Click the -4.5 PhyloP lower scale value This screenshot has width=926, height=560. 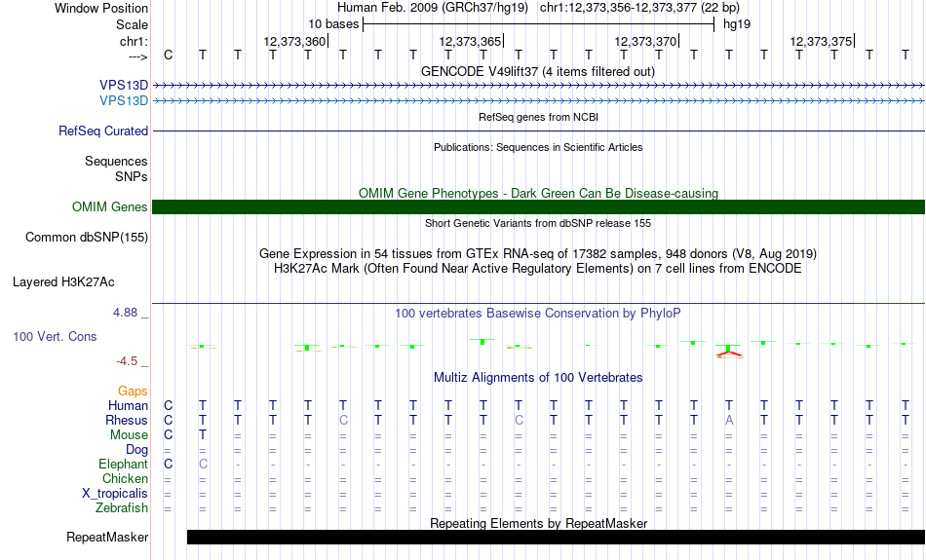coord(127,361)
